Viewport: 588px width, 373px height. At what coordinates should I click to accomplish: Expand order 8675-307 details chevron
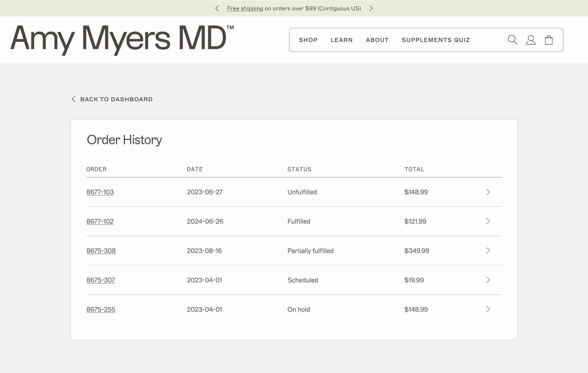[488, 280]
